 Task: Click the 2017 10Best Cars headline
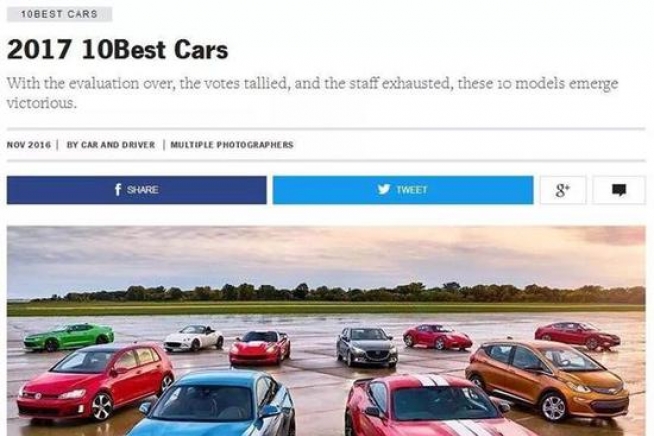click(x=118, y=50)
